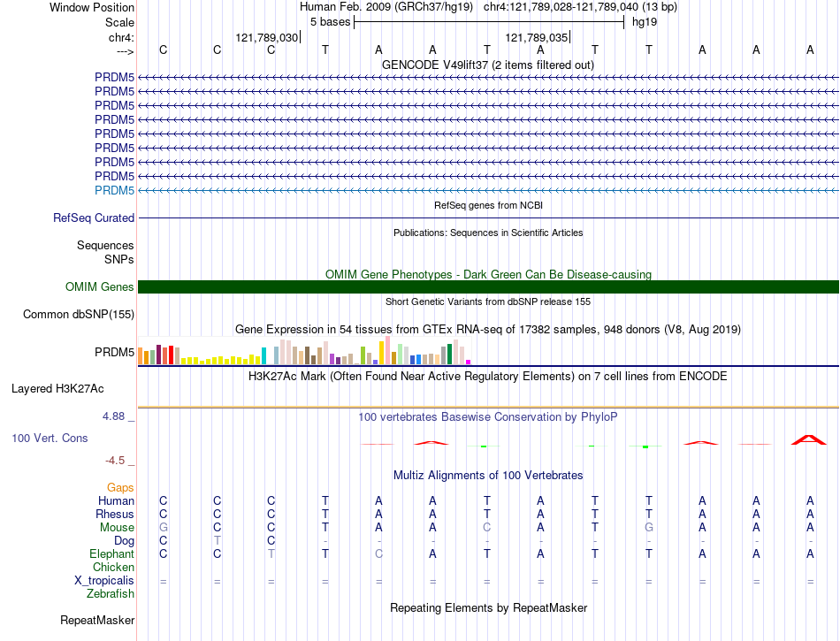Screen dimensions: 840x641
Task: Click the hg19 label beside the scale bar
Action: click(645, 22)
